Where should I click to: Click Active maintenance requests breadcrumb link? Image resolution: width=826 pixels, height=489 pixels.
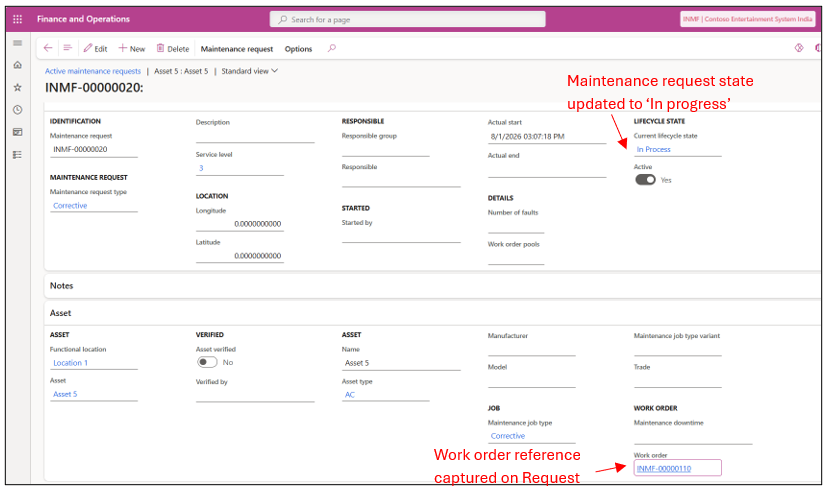pos(93,71)
